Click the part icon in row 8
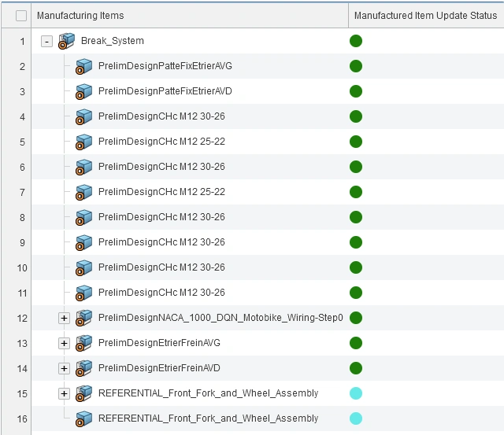 [x=83, y=217]
